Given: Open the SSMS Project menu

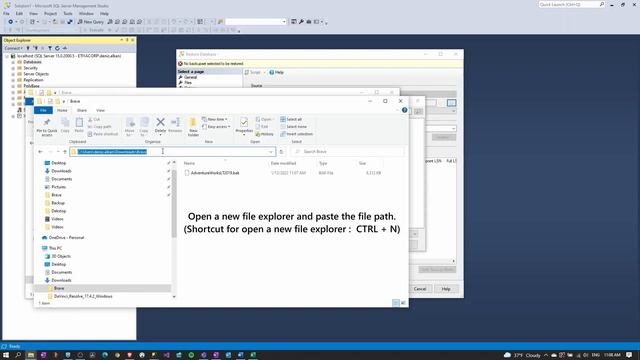Looking at the screenshot, I should [x=50, y=13].
